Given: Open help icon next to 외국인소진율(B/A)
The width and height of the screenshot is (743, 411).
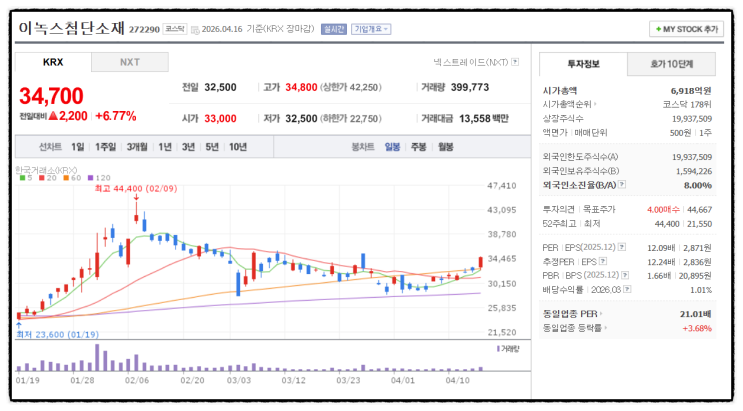Looking at the screenshot, I should click(x=622, y=184).
